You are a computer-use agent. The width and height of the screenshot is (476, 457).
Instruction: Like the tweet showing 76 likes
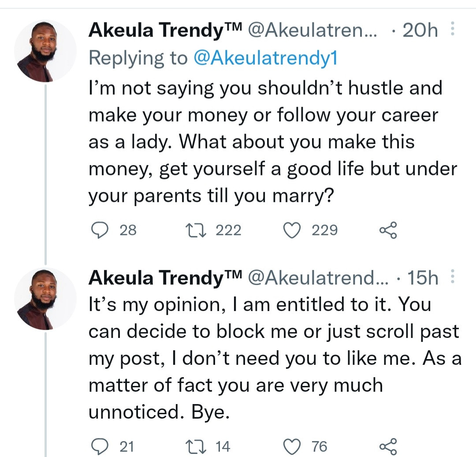291,446
